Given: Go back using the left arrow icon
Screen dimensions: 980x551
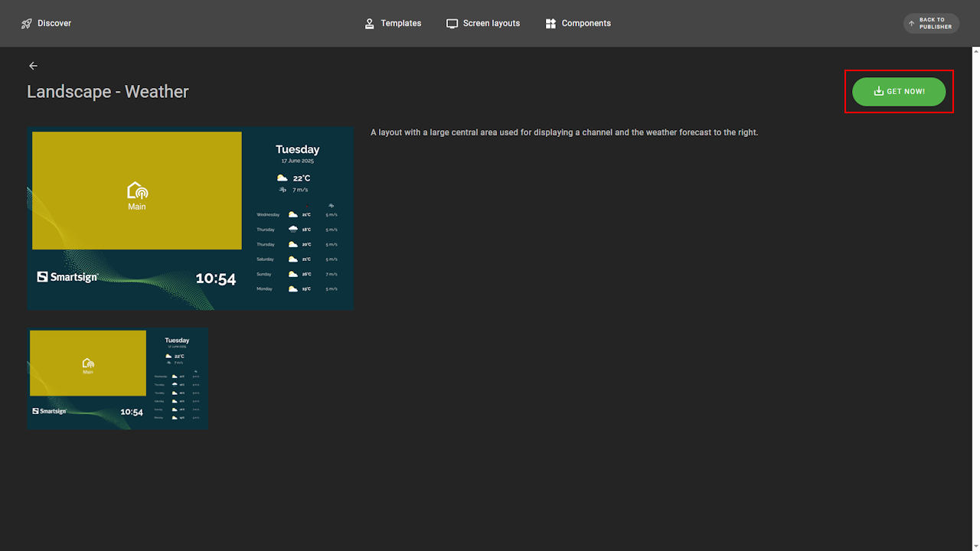Looking at the screenshot, I should click(x=33, y=66).
